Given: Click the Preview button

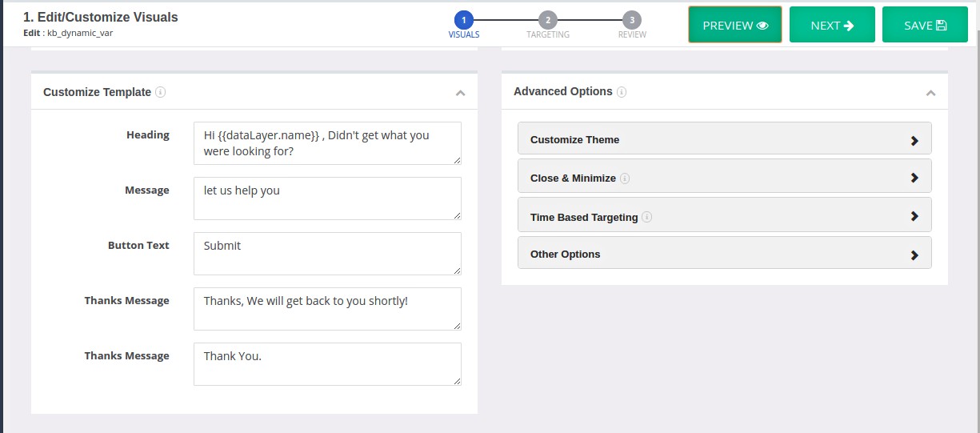Looking at the screenshot, I should [x=735, y=25].
